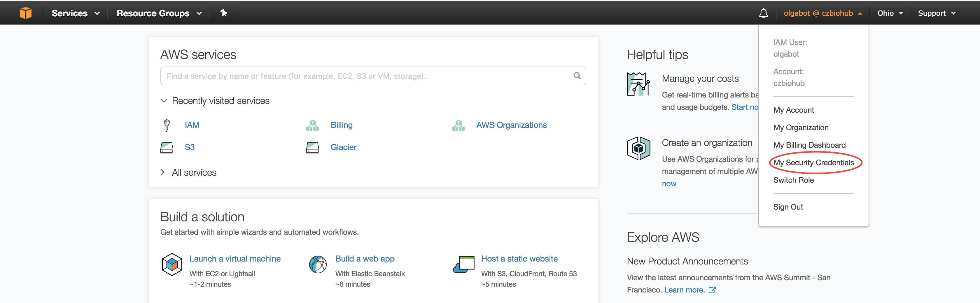Screen dimensions: 980x303
Task: Open the Resource Groups dropdown
Action: 159,13
